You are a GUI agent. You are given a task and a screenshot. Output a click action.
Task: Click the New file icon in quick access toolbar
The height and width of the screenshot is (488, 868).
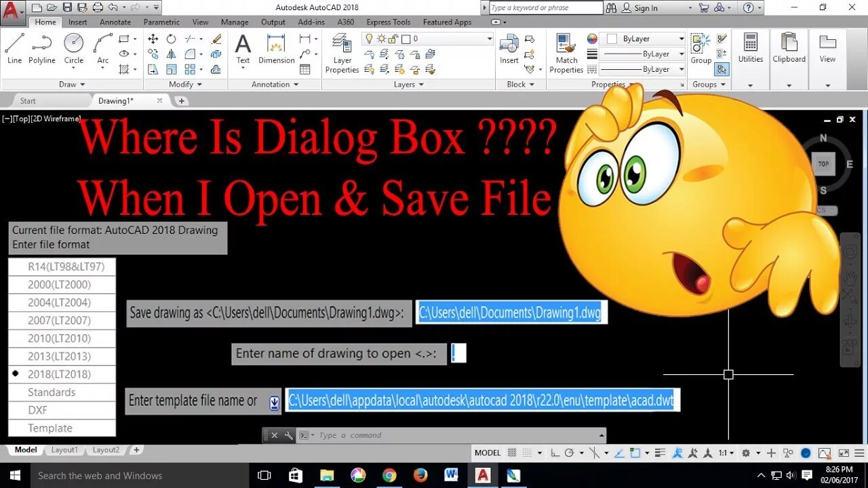(37, 7)
